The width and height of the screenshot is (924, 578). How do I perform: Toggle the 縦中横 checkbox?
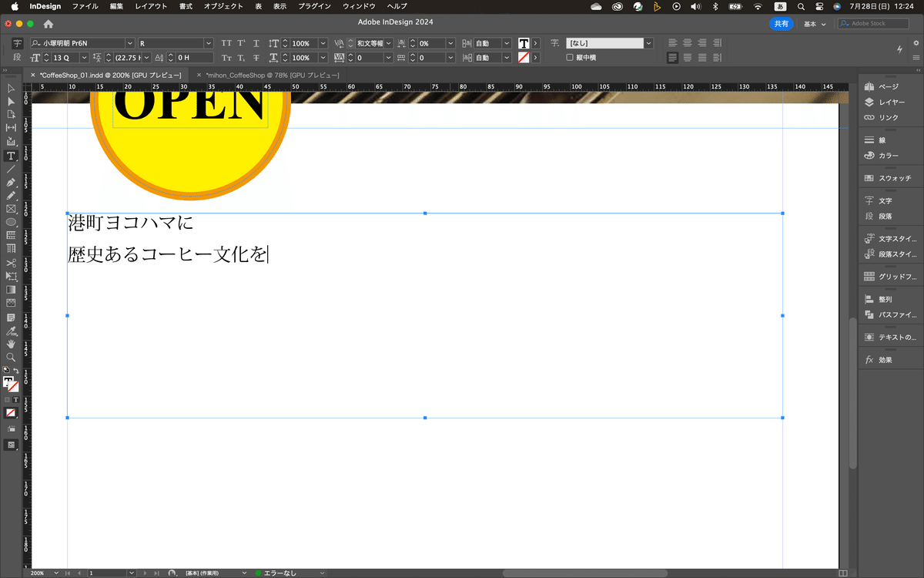570,58
